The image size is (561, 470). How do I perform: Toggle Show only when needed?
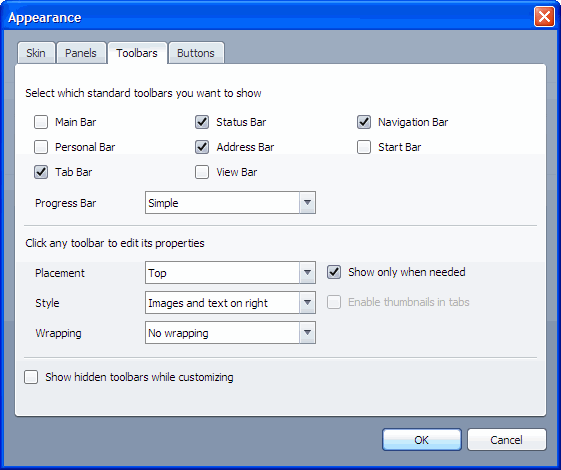[334, 272]
